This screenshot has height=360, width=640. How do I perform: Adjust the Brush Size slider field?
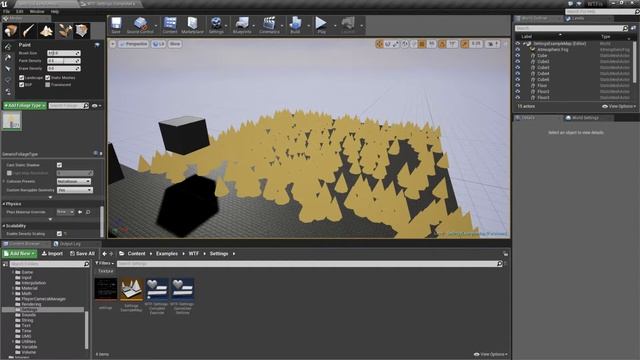coord(64,53)
